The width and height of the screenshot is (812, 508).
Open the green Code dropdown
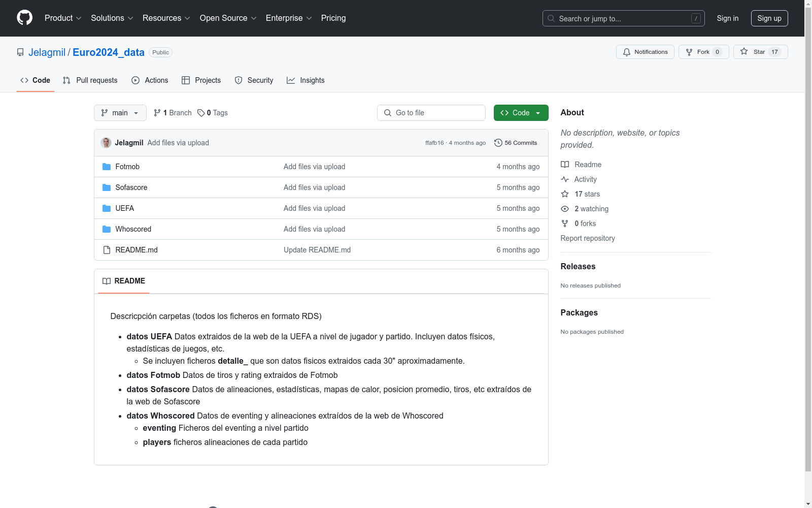(x=521, y=113)
